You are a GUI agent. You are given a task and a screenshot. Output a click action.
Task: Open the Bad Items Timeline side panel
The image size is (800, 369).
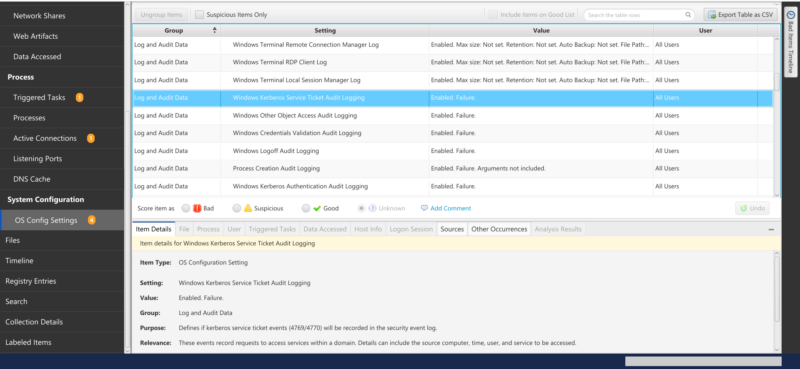pyautogui.click(x=790, y=43)
